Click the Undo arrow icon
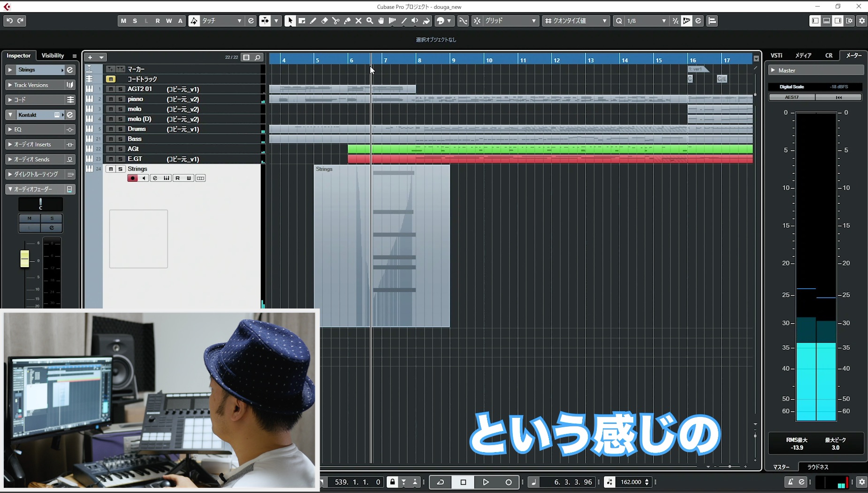868x493 pixels. click(9, 21)
